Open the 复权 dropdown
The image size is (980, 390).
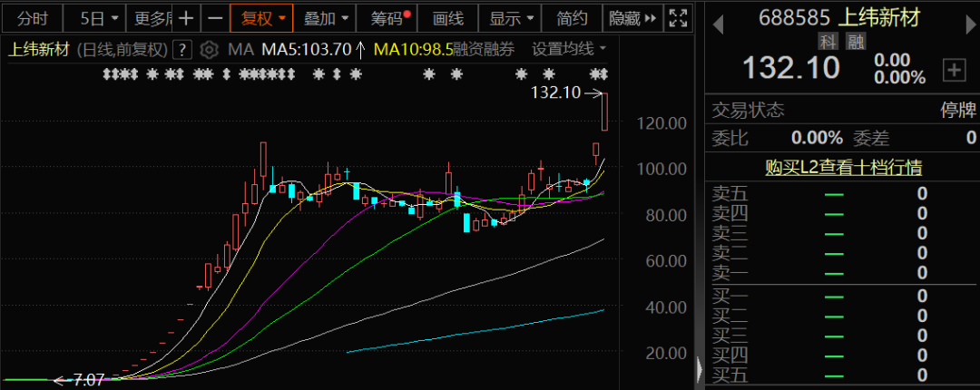(262, 17)
